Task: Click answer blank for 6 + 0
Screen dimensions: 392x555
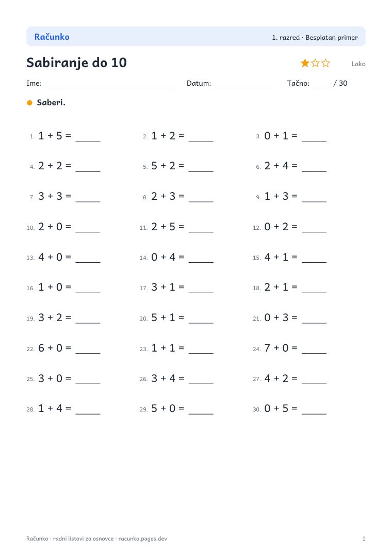Action: (x=88, y=350)
